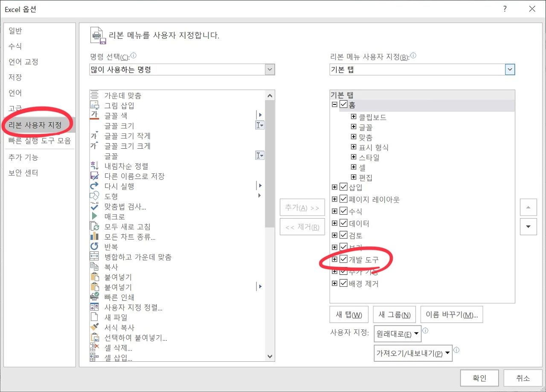Select 빠른 실행 도구 모음 in sidebar
The width and height of the screenshot is (546, 392).
(39, 141)
